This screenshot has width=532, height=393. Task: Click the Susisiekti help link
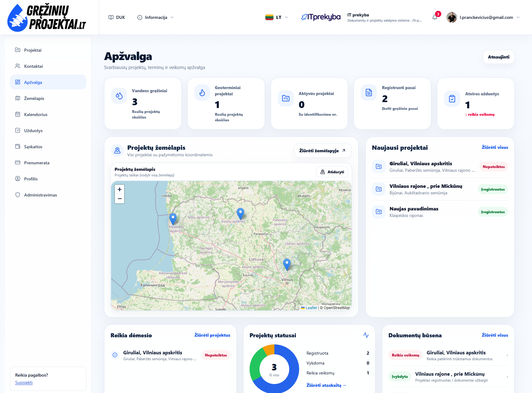(x=24, y=382)
